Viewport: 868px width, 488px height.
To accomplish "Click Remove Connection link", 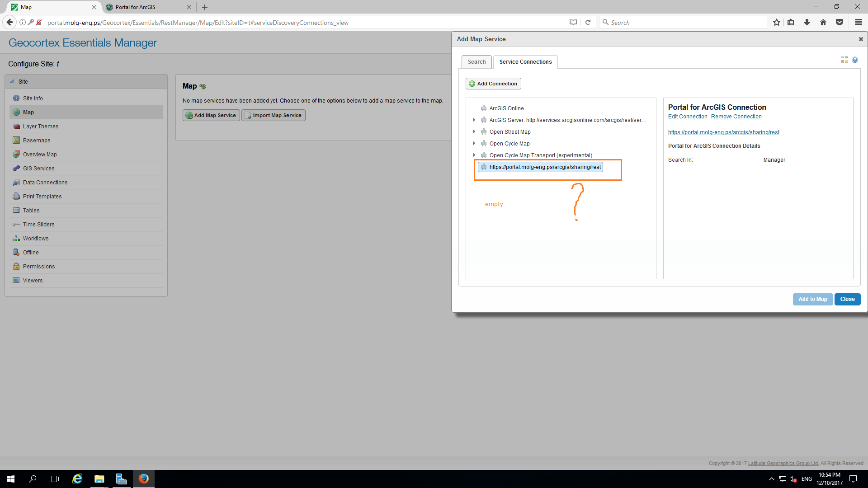I will (x=736, y=117).
